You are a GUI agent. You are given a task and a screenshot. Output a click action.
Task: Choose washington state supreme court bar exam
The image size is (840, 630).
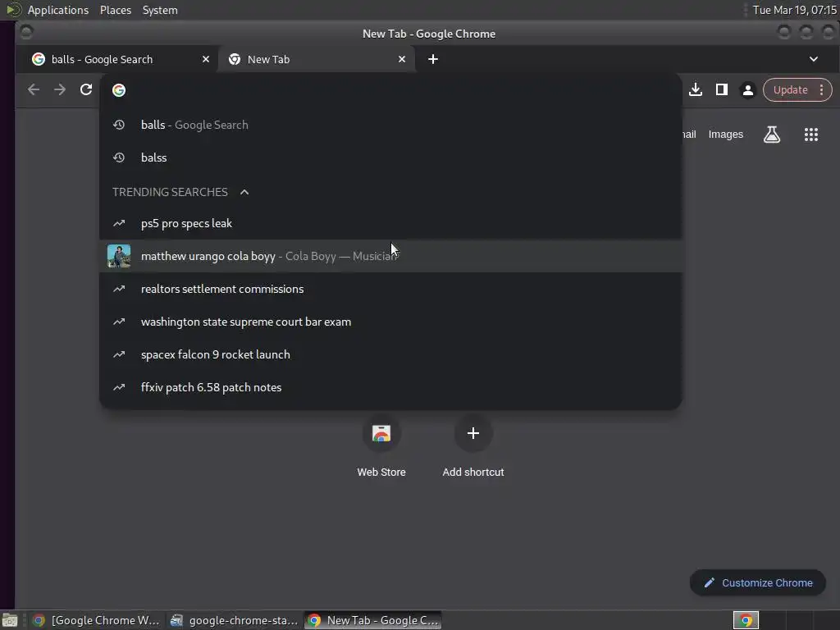[x=390, y=322]
